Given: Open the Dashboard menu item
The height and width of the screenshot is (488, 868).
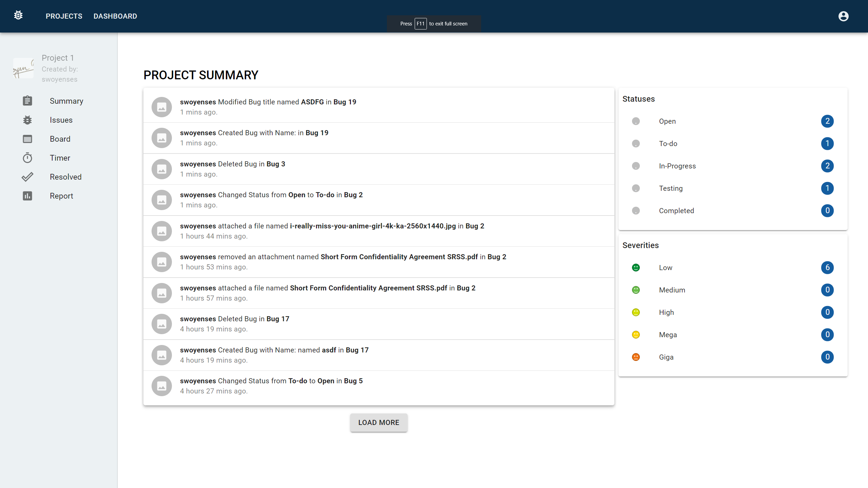Looking at the screenshot, I should [x=115, y=16].
